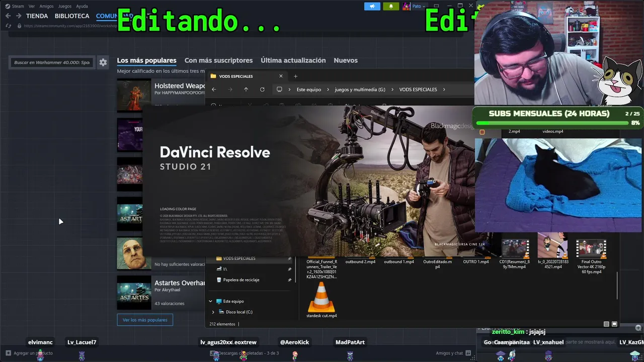Click the Steam community URL text
Viewport: 644px width, 362px height.
(70, 26)
